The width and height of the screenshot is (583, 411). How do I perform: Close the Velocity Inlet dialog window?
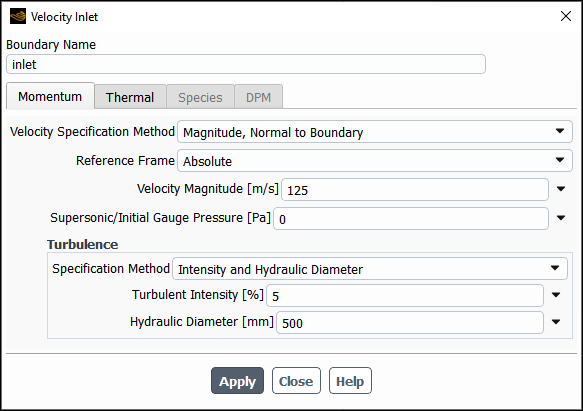[x=566, y=16]
